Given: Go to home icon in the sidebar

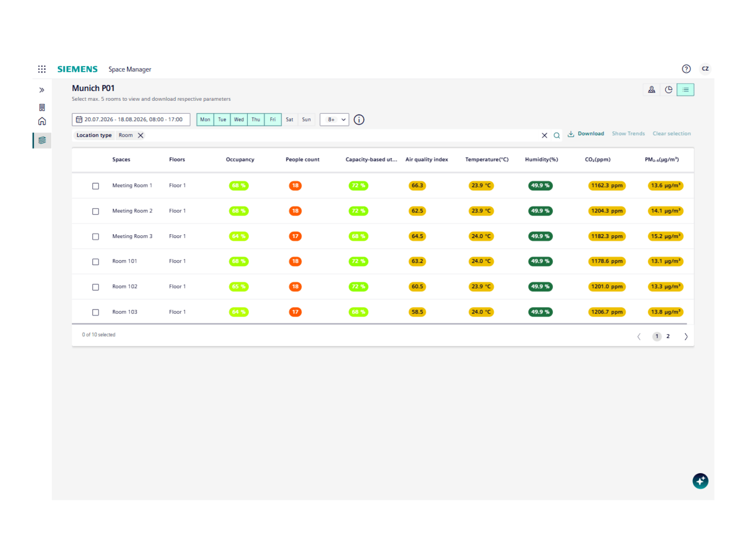Looking at the screenshot, I should coord(42,121).
